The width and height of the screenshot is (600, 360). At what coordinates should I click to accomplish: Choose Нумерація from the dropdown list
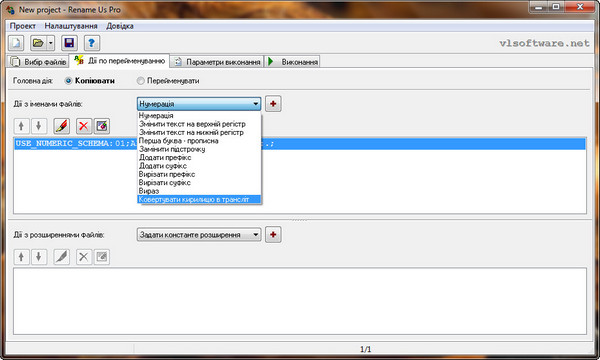click(x=199, y=116)
